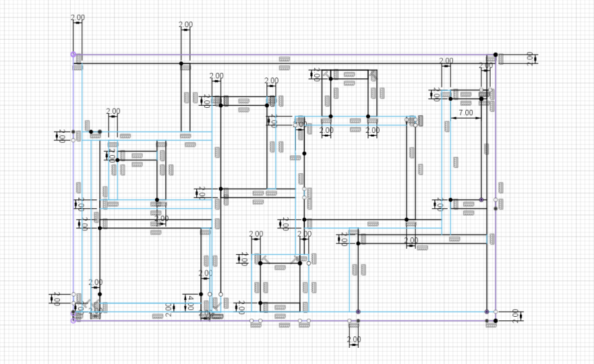Viewport: 594px width, 364px height.
Task: Click sketch point on top line under second 2.00
Action: click(181, 64)
